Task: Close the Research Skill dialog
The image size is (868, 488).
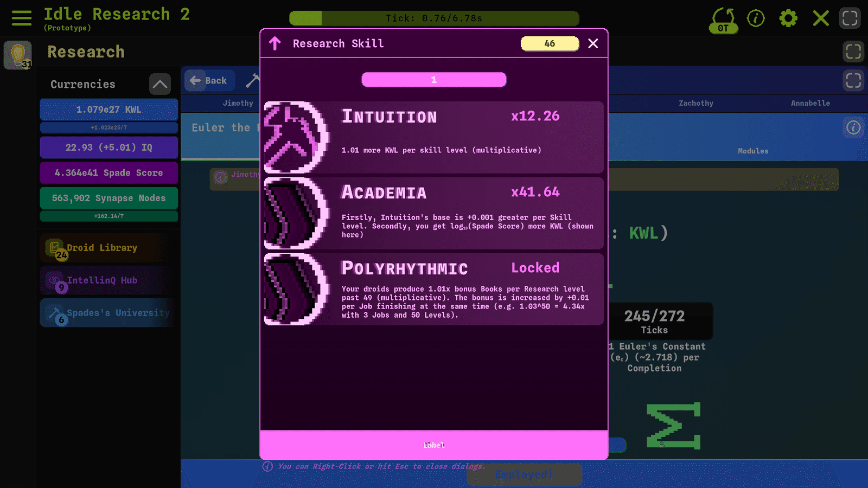Action: [x=593, y=43]
